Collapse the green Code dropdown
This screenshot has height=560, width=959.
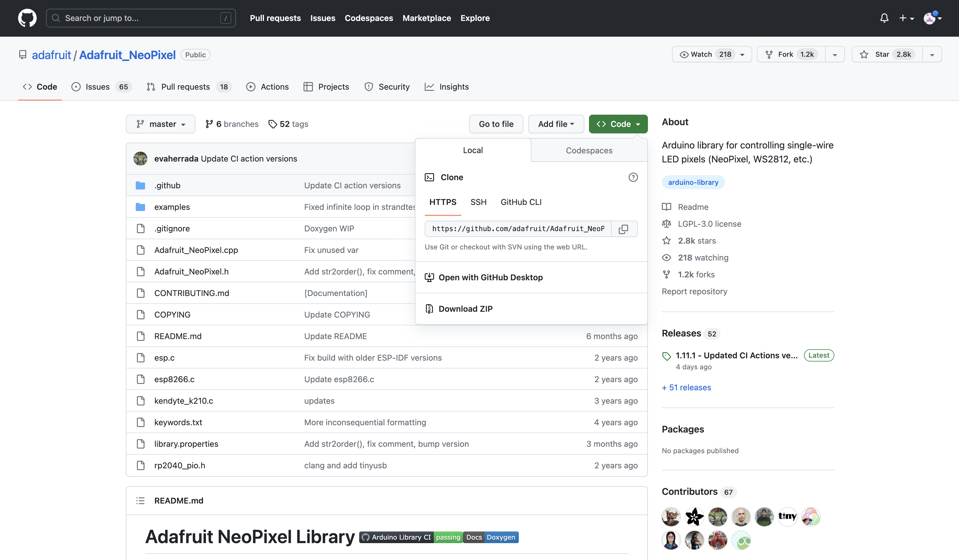point(618,124)
